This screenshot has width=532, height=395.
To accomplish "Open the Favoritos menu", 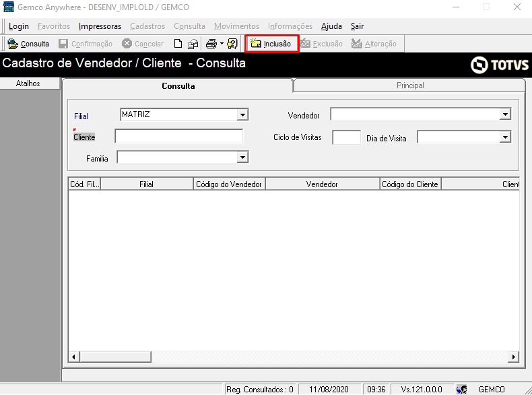I will 54,26.
